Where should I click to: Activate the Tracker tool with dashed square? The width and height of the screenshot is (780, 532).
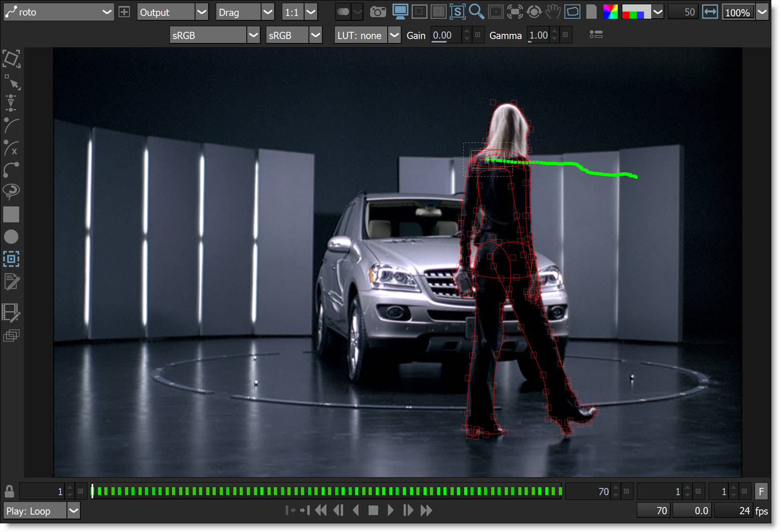[11, 259]
